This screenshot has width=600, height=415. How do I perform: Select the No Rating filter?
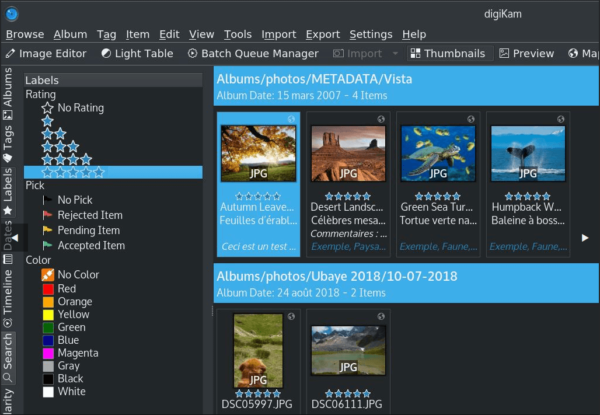point(73,108)
